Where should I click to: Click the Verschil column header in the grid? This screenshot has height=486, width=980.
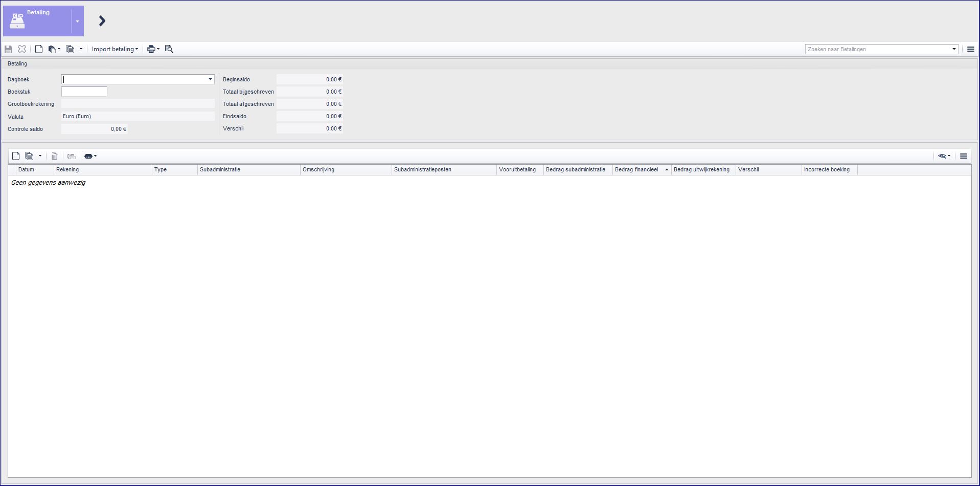tap(769, 170)
